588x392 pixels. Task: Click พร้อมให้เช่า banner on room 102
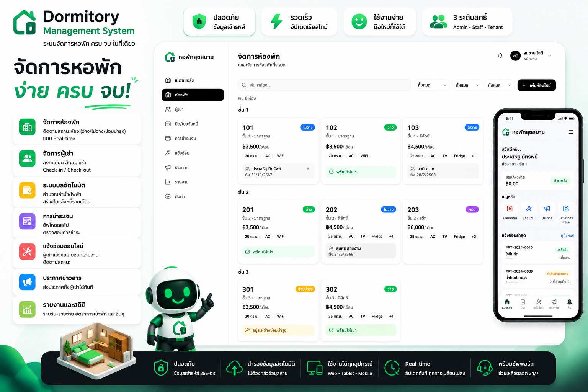click(361, 172)
